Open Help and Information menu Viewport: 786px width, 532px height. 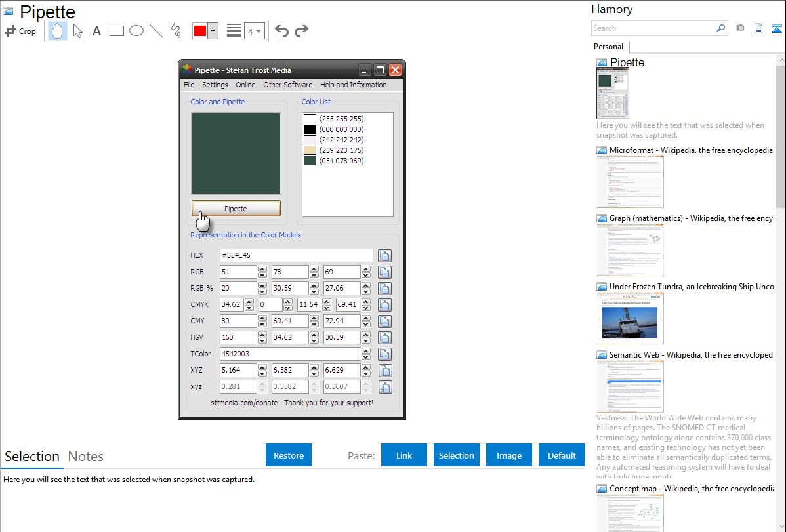354,85
